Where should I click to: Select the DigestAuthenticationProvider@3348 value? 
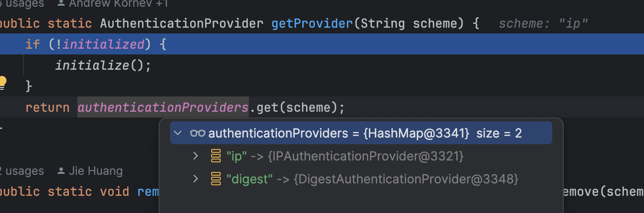pos(406,179)
